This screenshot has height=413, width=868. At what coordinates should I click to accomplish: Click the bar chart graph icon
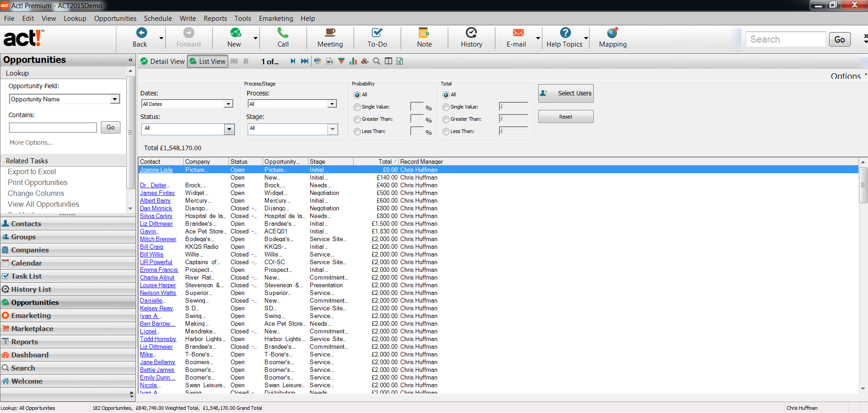point(353,61)
